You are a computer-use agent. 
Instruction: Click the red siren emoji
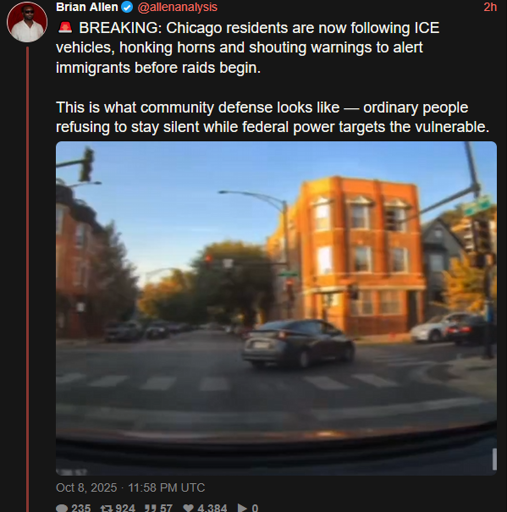[x=65, y=28]
